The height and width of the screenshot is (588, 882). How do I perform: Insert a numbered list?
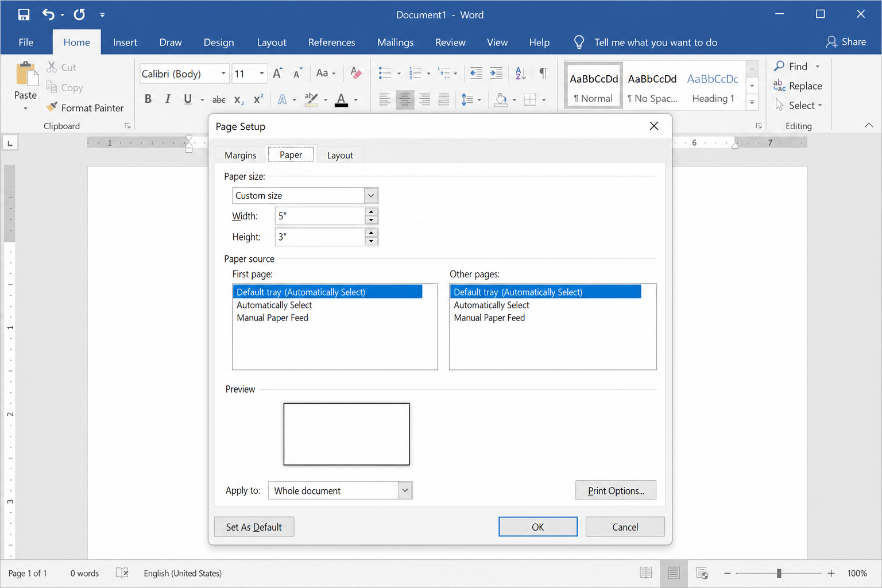click(x=415, y=73)
